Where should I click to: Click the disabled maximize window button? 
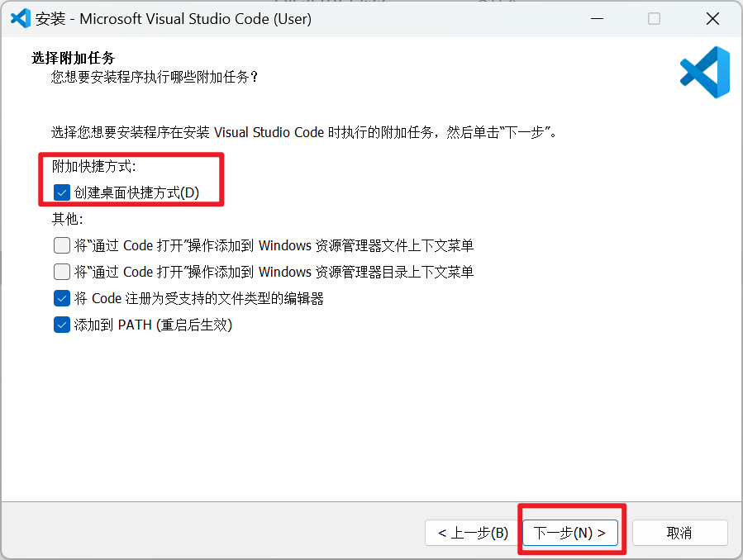[654, 19]
